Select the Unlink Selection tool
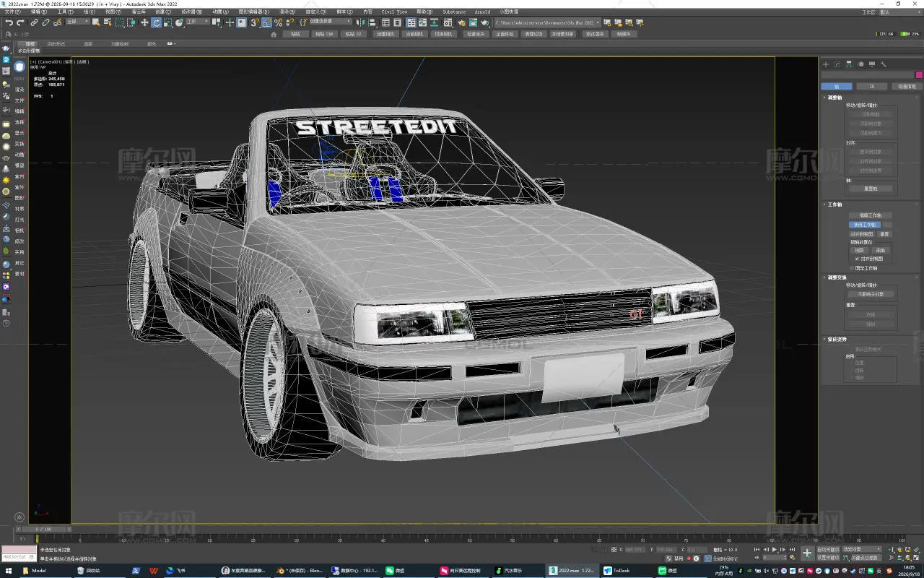This screenshot has width=924, height=578. pos(45,22)
